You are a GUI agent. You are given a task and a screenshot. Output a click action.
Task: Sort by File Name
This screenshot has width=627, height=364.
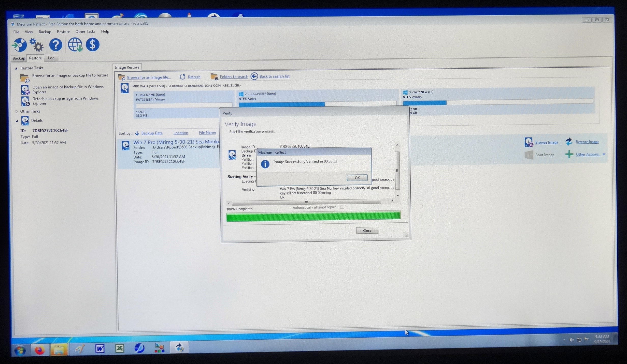point(207,132)
